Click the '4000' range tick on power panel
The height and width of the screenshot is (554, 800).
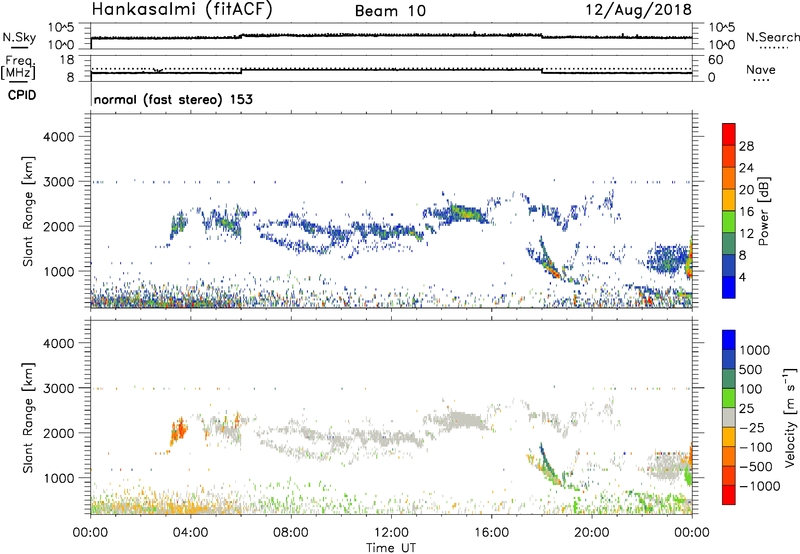click(58, 137)
